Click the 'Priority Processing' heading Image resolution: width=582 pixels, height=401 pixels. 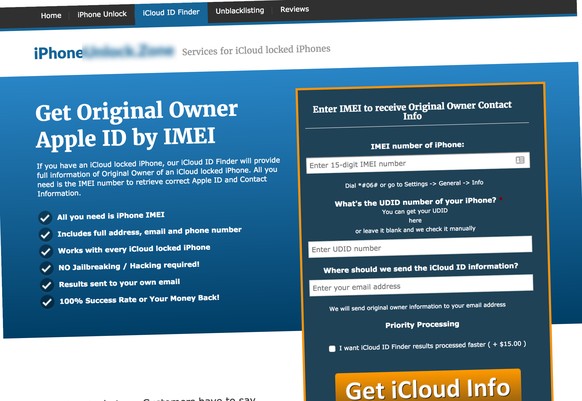click(422, 325)
